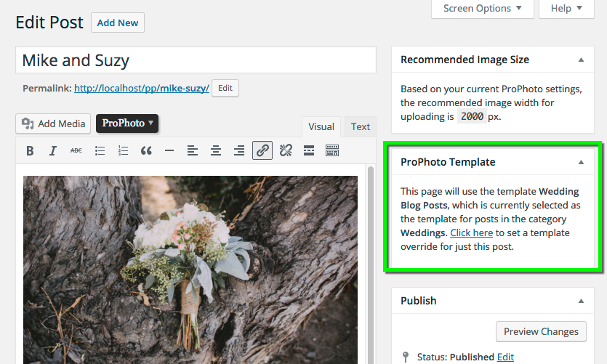This screenshot has height=364, width=607.
Task: Switch to the Text editor tab
Action: click(361, 127)
